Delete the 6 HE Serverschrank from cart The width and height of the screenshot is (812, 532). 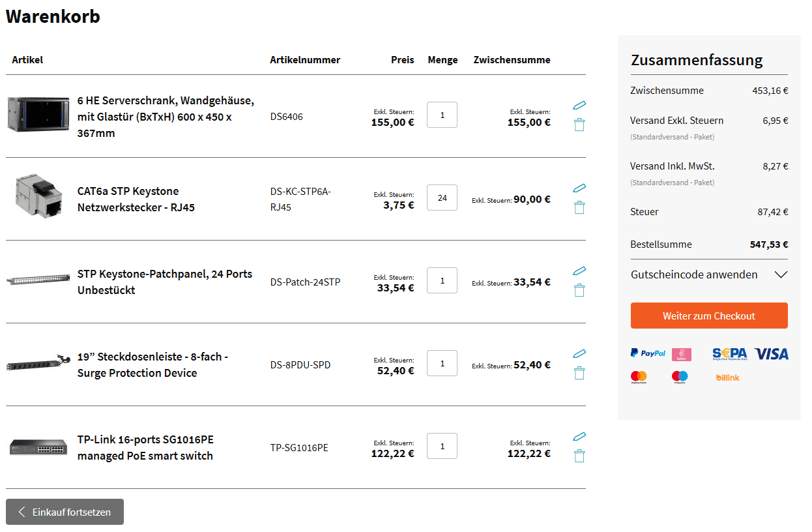pyautogui.click(x=579, y=125)
